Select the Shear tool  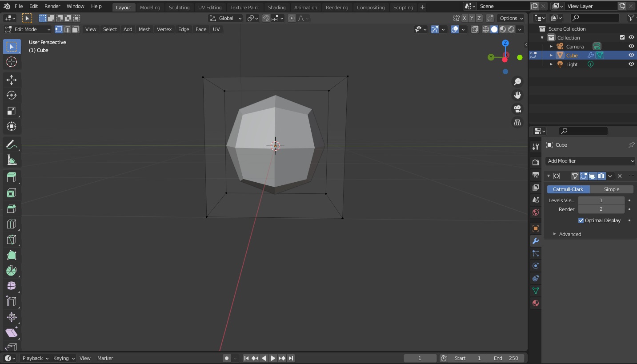pyautogui.click(x=12, y=333)
